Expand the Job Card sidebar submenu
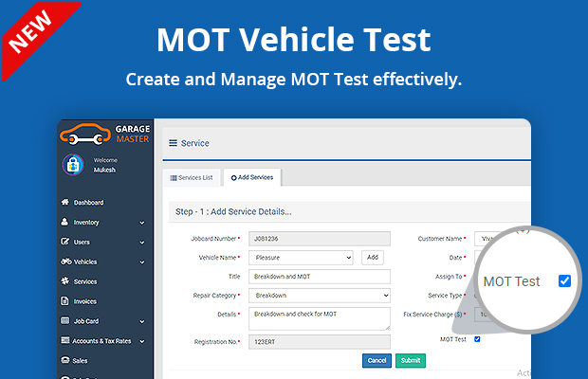The width and height of the screenshot is (588, 379). click(141, 321)
